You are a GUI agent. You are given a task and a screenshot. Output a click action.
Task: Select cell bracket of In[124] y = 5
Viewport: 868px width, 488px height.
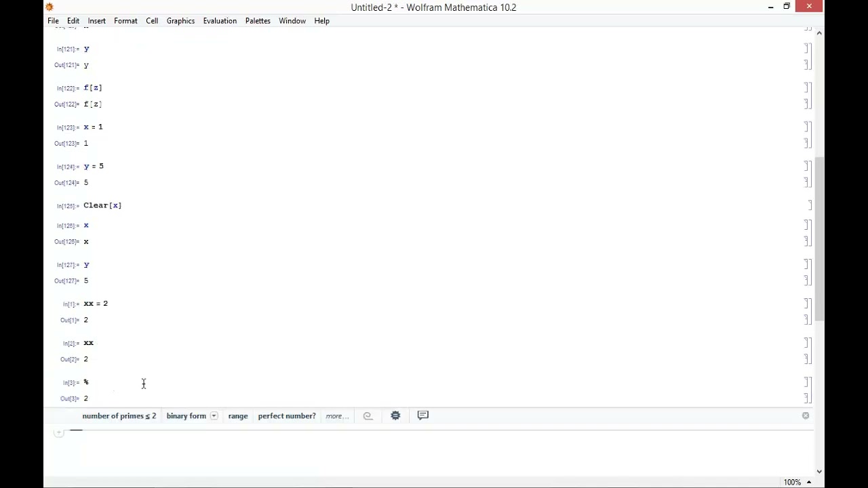tap(807, 167)
